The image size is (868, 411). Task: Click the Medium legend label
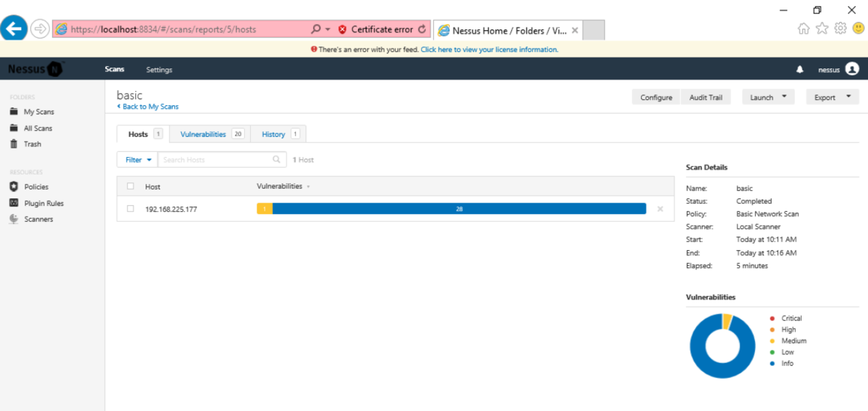tap(794, 341)
